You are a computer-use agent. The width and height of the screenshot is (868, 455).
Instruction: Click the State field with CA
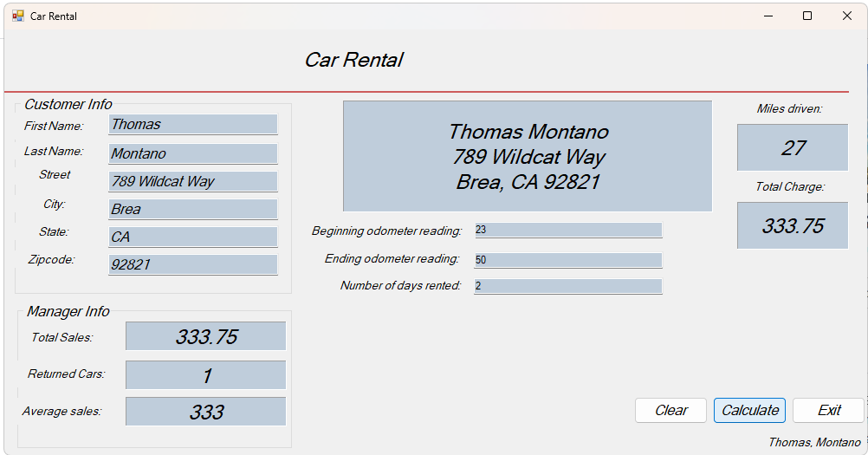coord(192,237)
